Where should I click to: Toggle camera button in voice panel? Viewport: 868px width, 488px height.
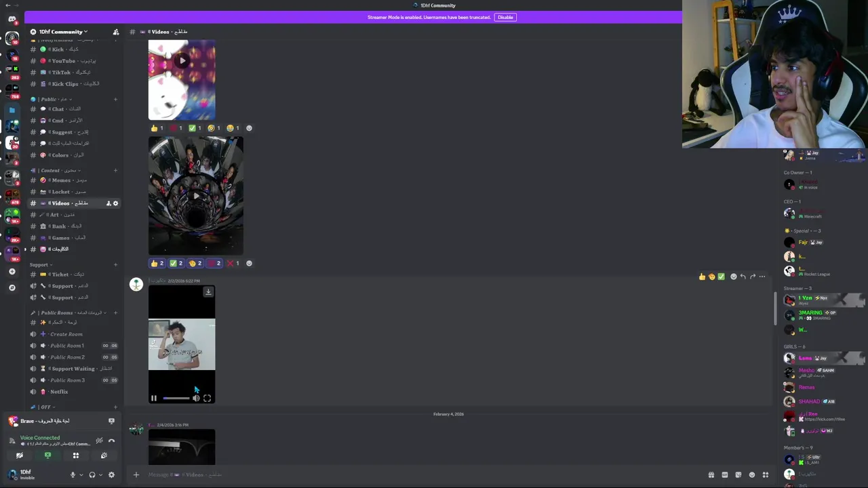point(20,455)
